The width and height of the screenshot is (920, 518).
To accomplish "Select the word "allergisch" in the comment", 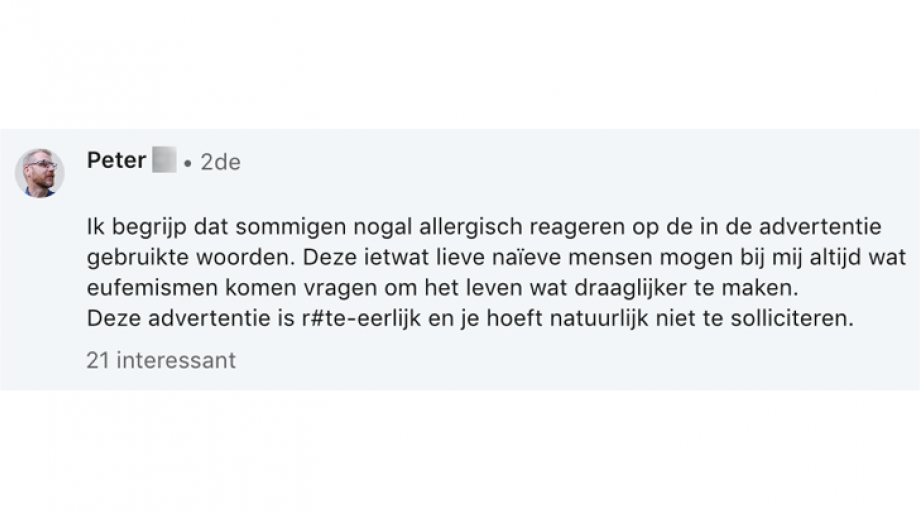I will pos(471,227).
